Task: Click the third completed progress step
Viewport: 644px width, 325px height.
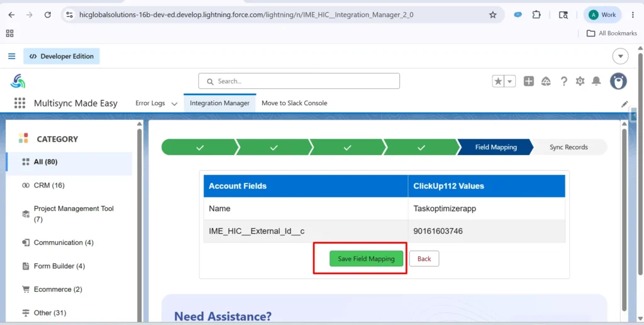Action: pyautogui.click(x=347, y=147)
